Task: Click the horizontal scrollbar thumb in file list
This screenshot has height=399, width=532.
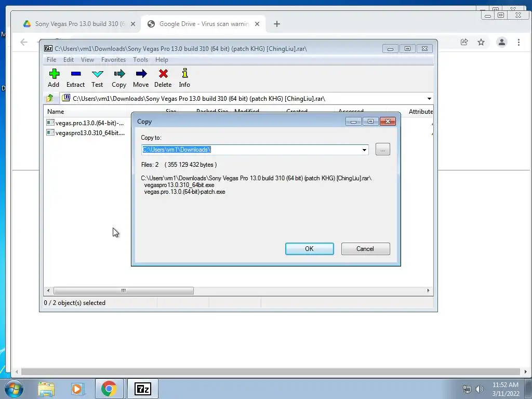Action: [x=124, y=291]
